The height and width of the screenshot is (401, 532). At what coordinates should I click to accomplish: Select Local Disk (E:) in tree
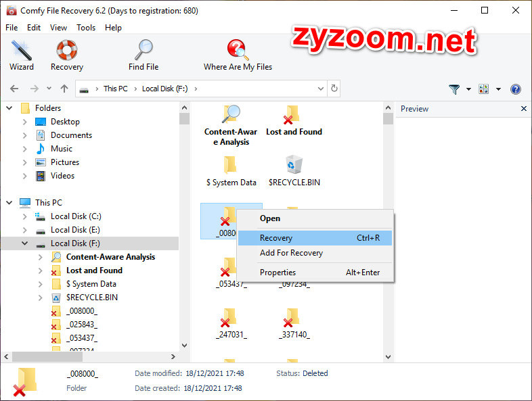point(75,230)
